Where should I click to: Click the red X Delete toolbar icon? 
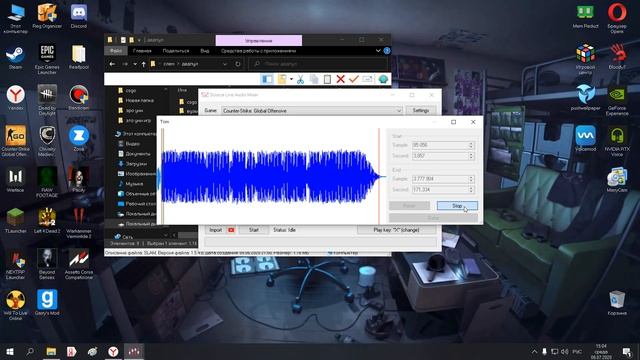tap(340, 79)
